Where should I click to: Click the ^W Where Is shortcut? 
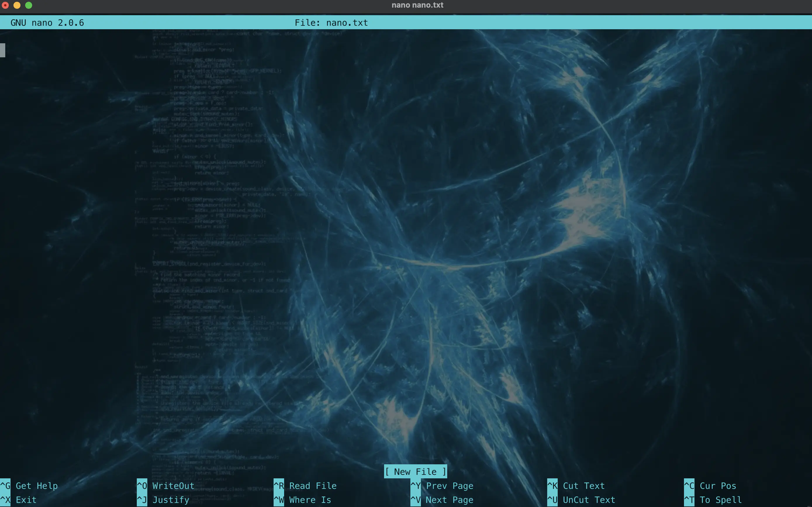click(x=302, y=500)
